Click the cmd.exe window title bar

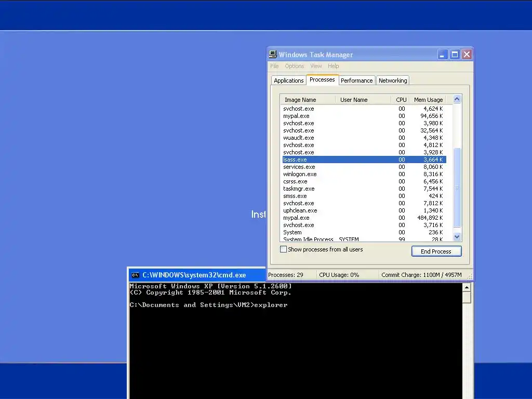pyautogui.click(x=197, y=275)
